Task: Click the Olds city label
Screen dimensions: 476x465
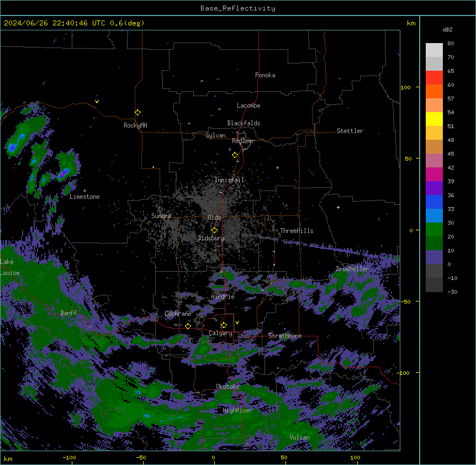Action: 214,218
